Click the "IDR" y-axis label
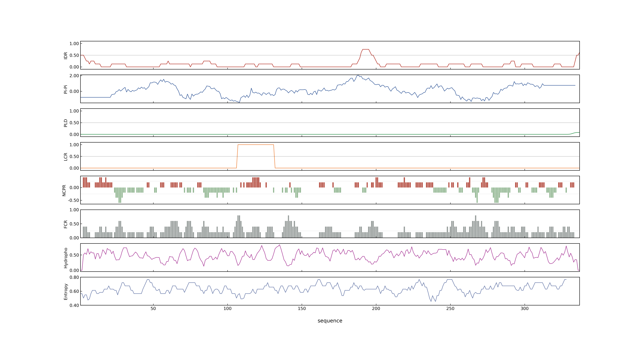Image resolution: width=644 pixels, height=343 pixels. click(66, 55)
